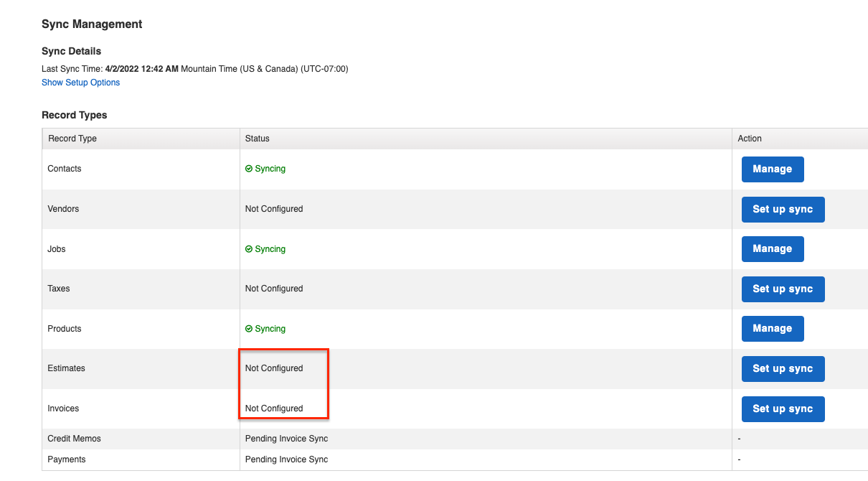Set up sync for Estimates

pyautogui.click(x=783, y=368)
